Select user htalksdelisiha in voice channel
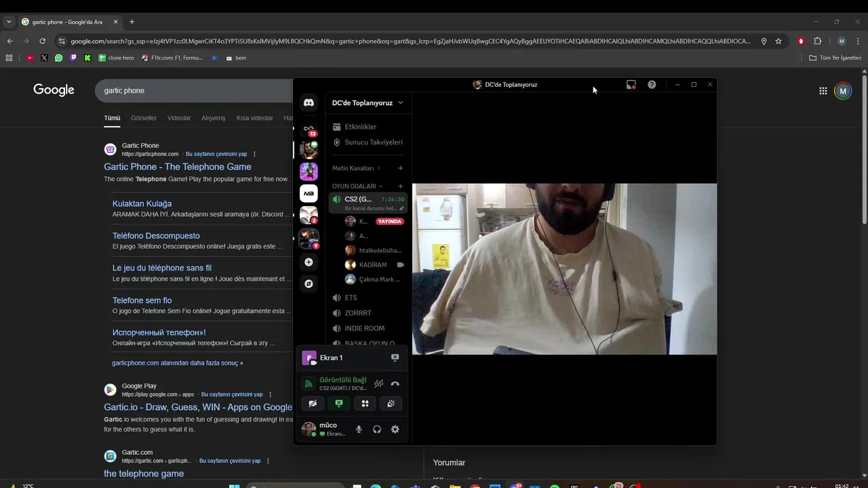This screenshot has width=868, height=488. [374, 250]
